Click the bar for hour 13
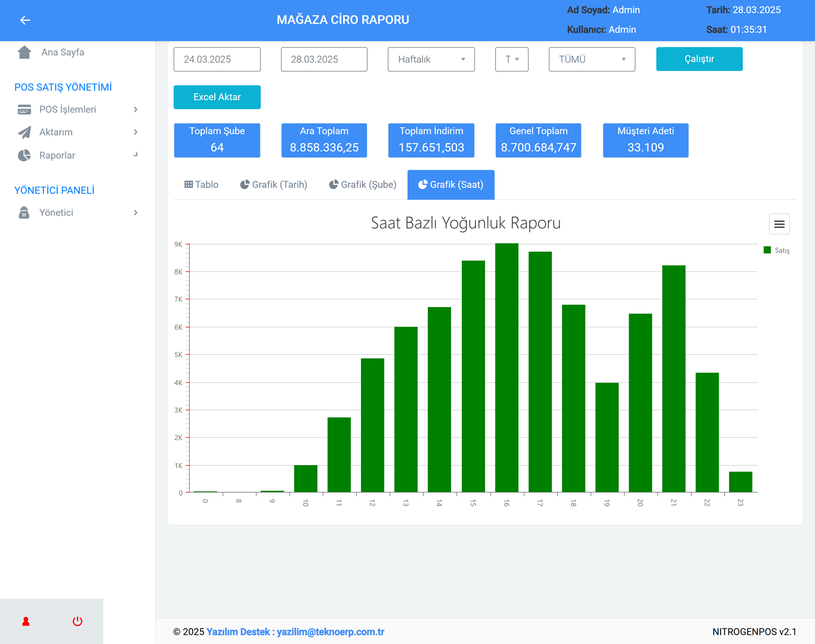Viewport: 815px width, 644px height. pos(406,410)
